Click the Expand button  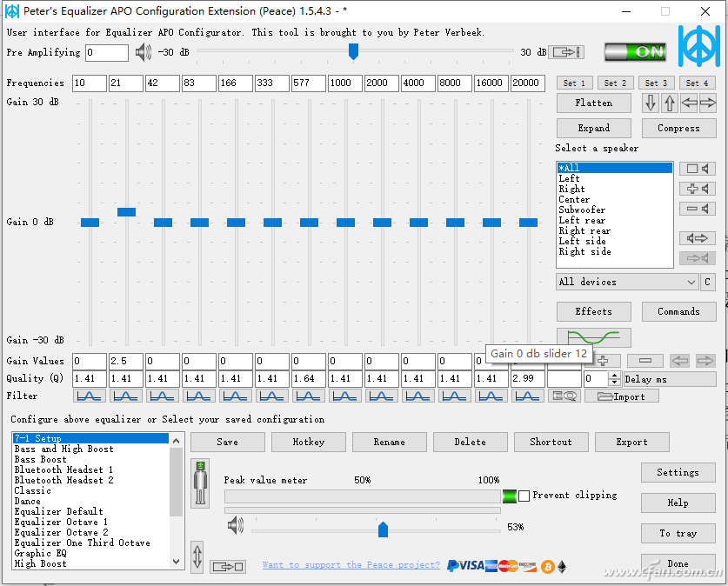tap(593, 128)
